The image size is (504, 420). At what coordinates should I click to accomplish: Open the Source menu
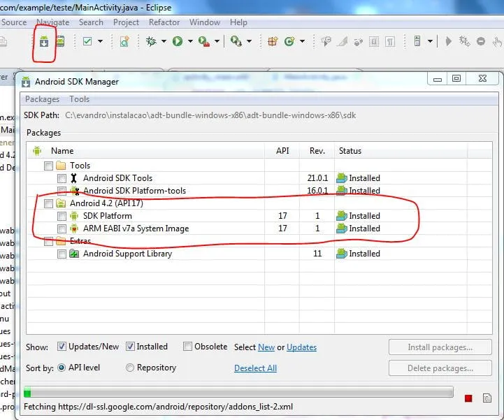tap(14, 22)
